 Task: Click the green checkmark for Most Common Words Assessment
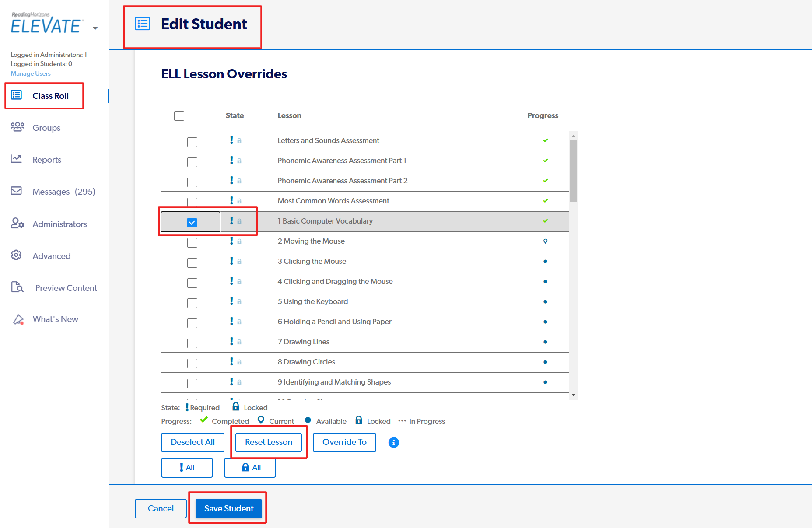point(545,201)
